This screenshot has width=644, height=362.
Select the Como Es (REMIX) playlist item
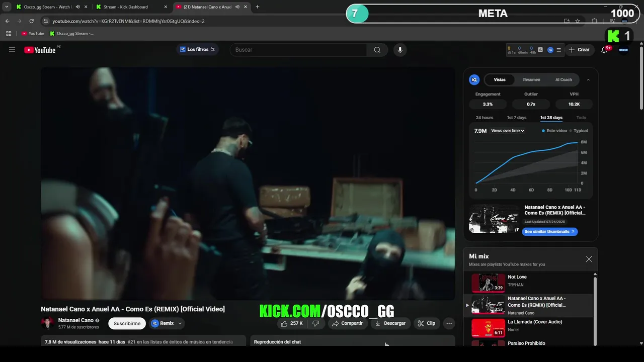529,305
